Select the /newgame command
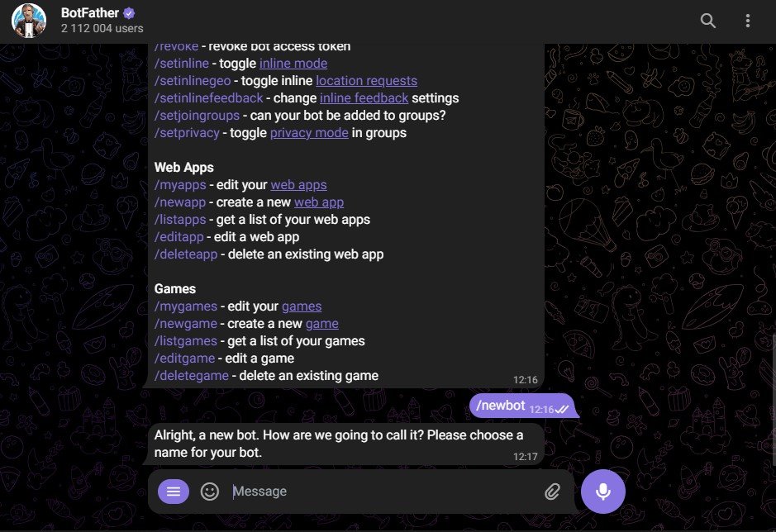Viewport: 776px width, 532px height. point(186,324)
